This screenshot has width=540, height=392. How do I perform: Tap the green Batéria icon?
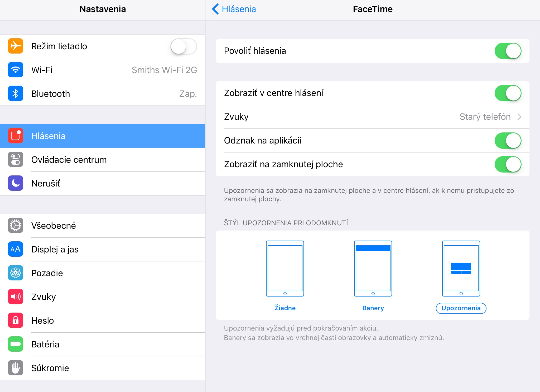16,344
